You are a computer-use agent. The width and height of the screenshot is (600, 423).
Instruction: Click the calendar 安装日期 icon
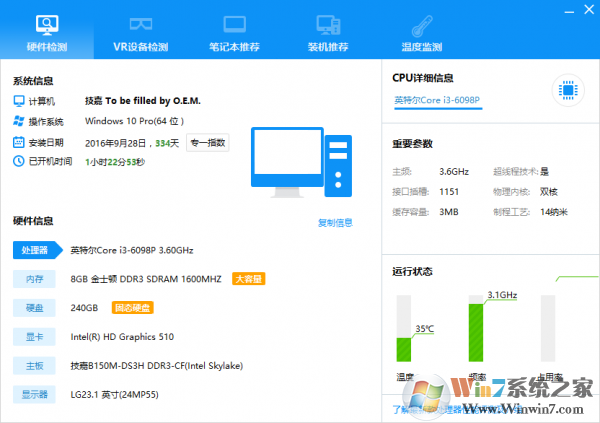coord(19,142)
